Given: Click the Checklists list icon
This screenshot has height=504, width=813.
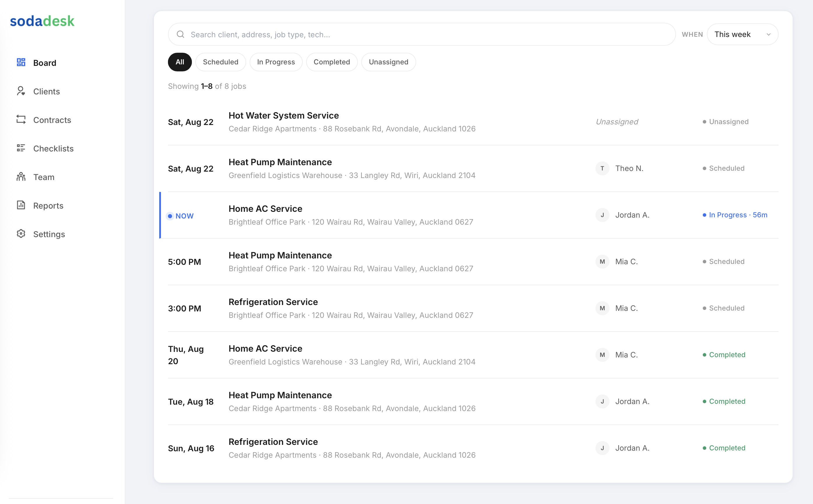Looking at the screenshot, I should 21,148.
